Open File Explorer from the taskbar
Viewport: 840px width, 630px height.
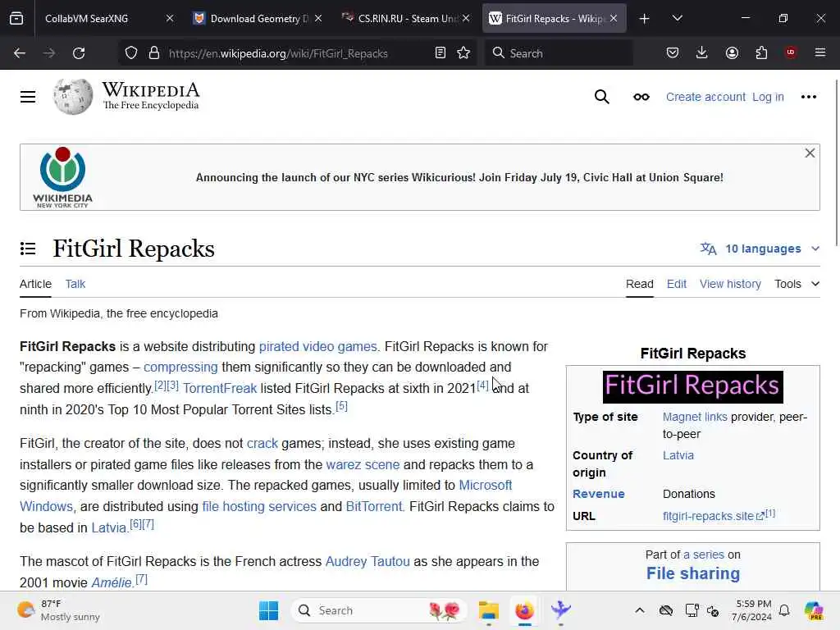click(489, 610)
